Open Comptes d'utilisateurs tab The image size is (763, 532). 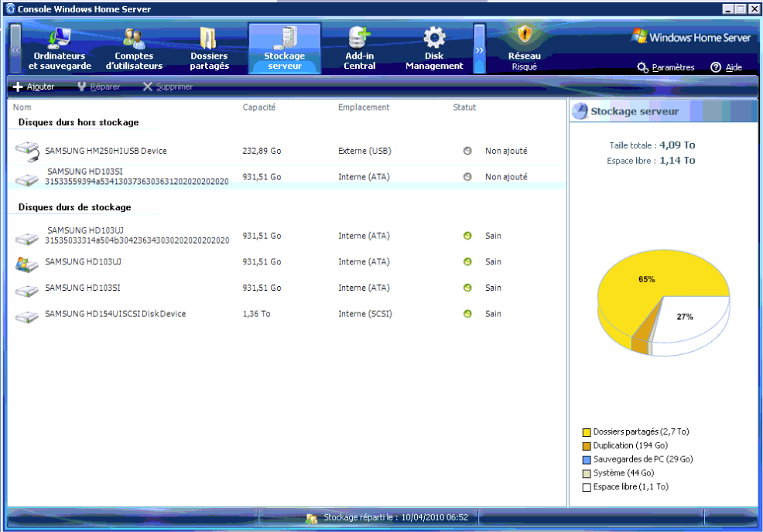pyautogui.click(x=134, y=49)
